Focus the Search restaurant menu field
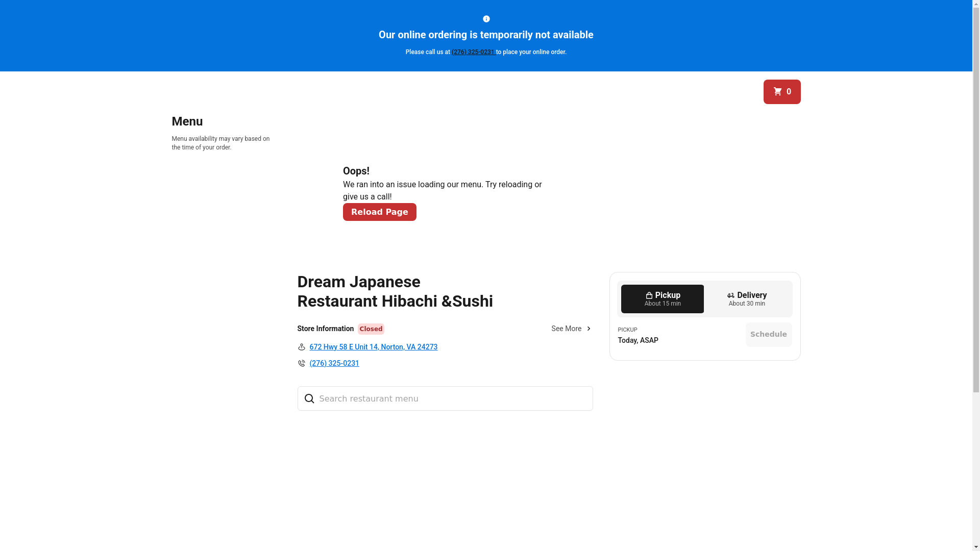Screen dimensions: 980x551 pyautogui.click(x=445, y=398)
